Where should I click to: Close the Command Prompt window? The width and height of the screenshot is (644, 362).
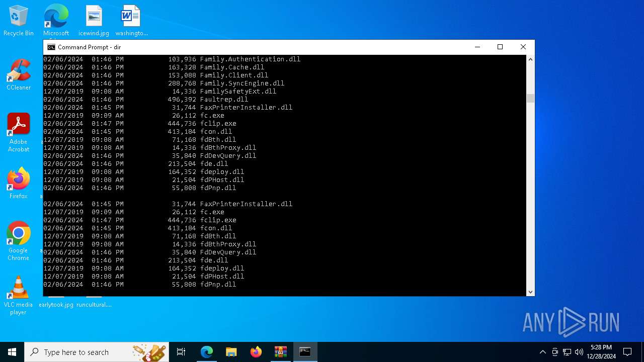pos(523,47)
